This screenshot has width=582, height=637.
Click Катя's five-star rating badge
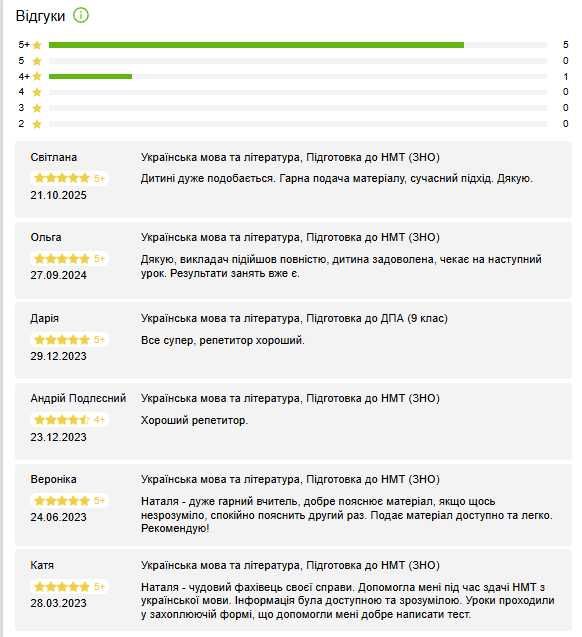[69, 587]
